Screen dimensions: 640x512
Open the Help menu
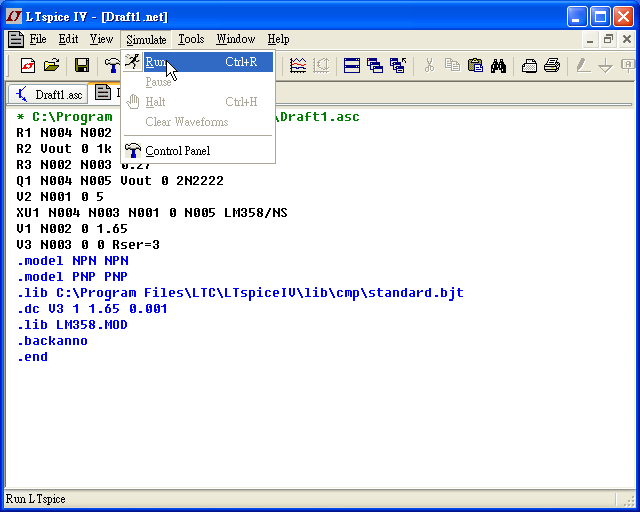[278, 39]
